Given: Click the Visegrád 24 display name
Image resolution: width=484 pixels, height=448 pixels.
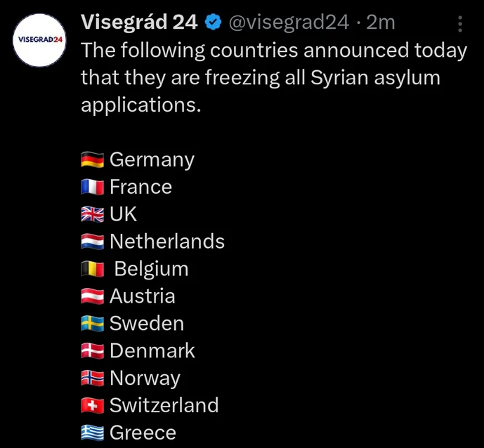Looking at the screenshot, I should pos(139,22).
